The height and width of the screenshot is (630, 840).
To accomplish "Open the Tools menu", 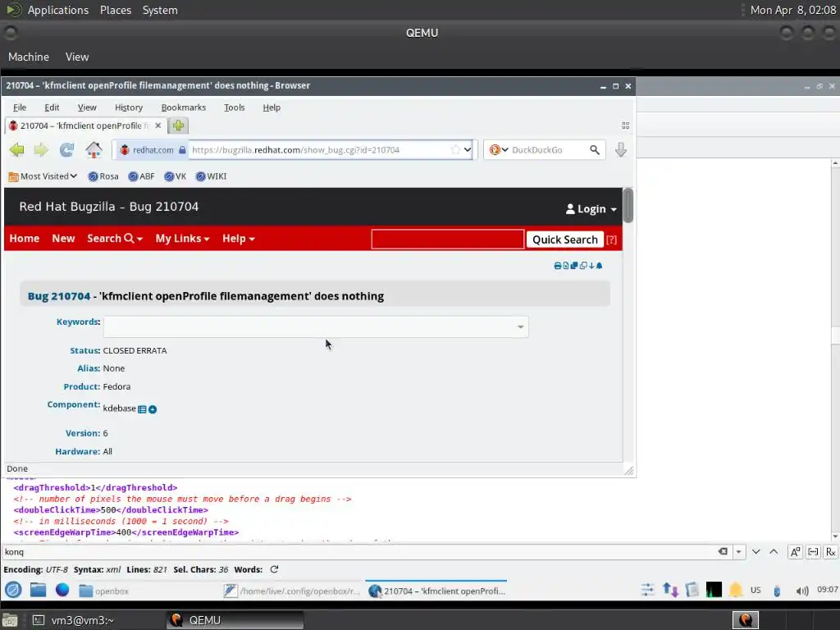I will [234, 107].
